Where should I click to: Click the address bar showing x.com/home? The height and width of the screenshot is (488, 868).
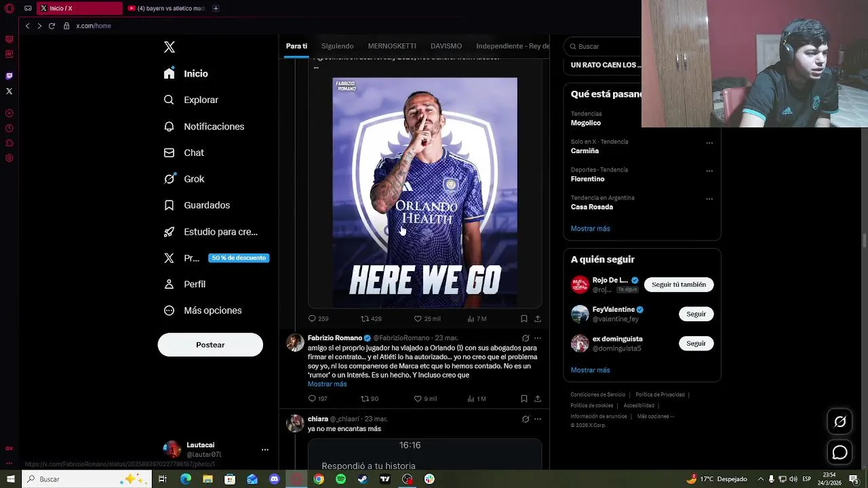(x=94, y=26)
